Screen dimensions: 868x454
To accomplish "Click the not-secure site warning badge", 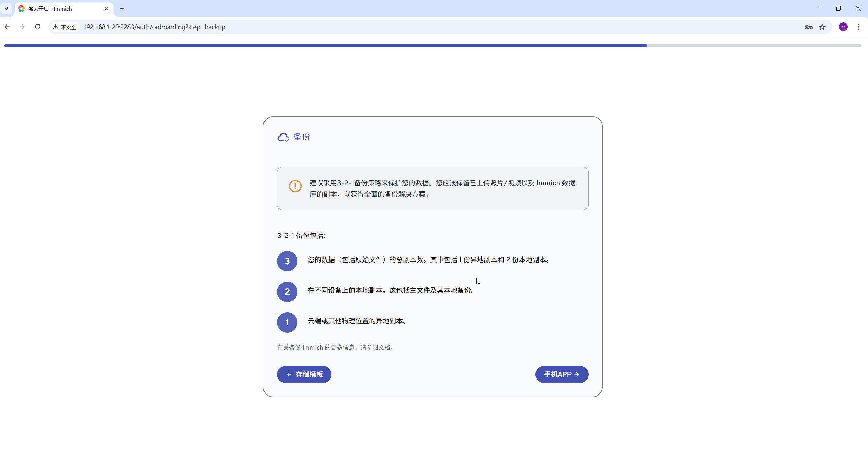I will [65, 27].
